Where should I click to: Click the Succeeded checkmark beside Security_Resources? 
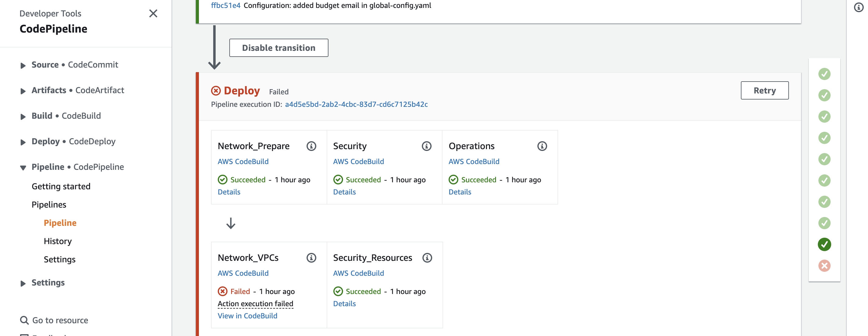point(338,291)
